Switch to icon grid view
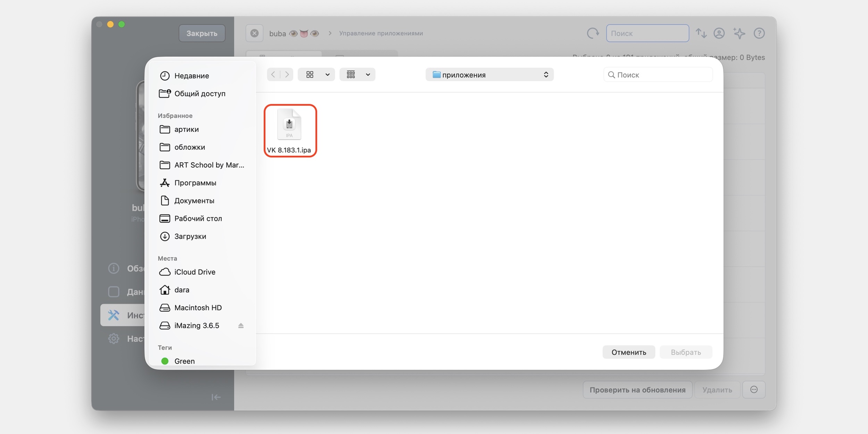 pyautogui.click(x=310, y=75)
